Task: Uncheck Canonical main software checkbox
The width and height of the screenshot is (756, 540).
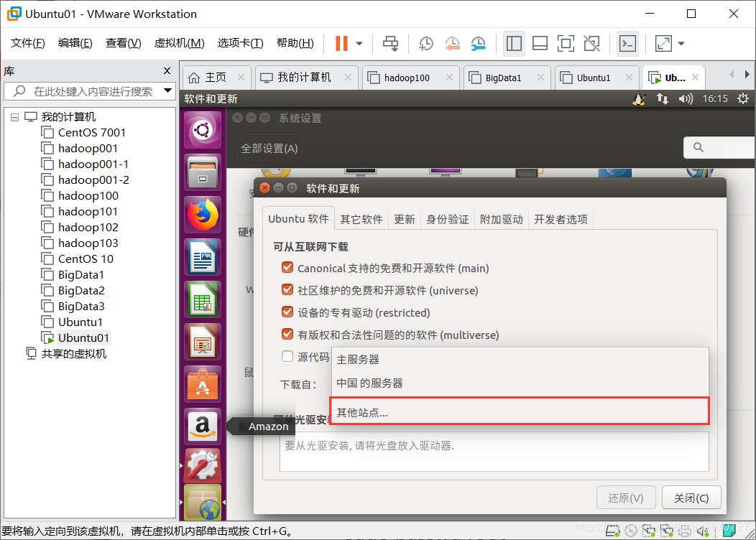Action: click(287, 267)
